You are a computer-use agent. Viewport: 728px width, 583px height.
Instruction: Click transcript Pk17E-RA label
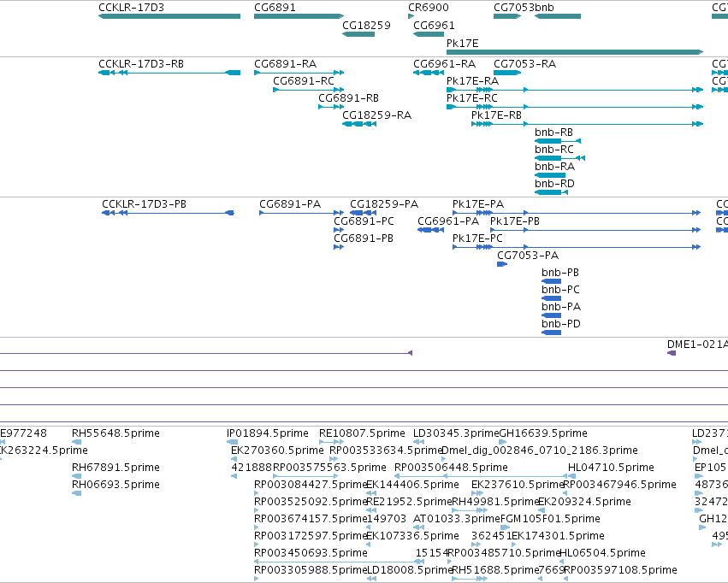point(472,81)
